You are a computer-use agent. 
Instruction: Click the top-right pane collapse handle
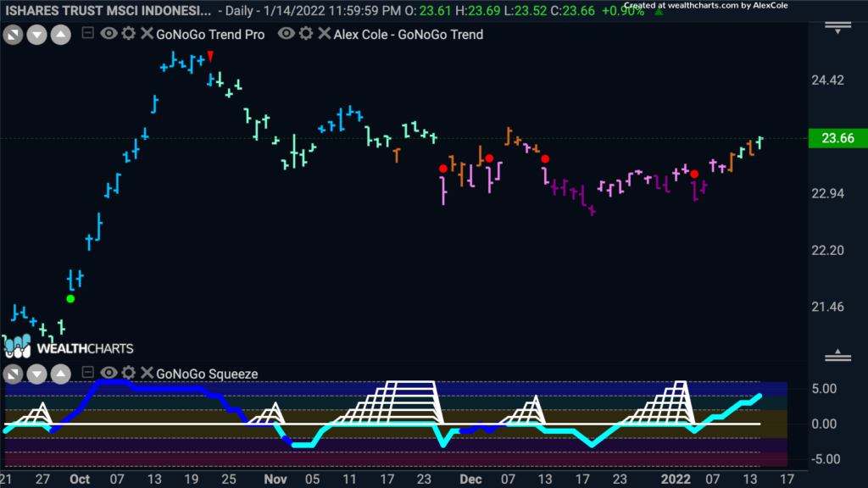(837, 28)
